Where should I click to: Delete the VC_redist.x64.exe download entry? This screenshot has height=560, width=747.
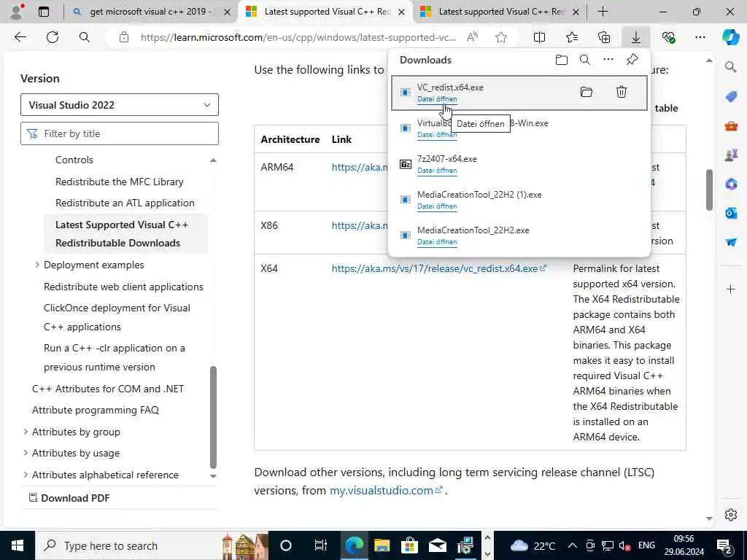(x=622, y=92)
